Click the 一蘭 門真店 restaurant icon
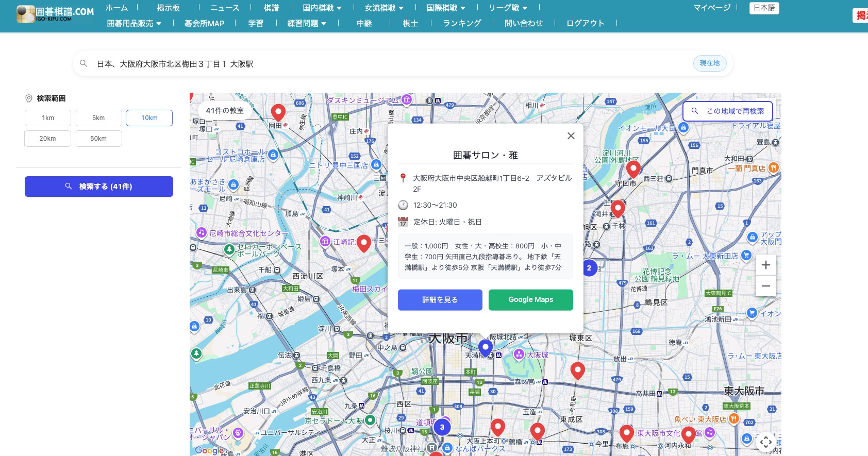Image resolution: width=868 pixels, height=456 pixels. pos(773,167)
